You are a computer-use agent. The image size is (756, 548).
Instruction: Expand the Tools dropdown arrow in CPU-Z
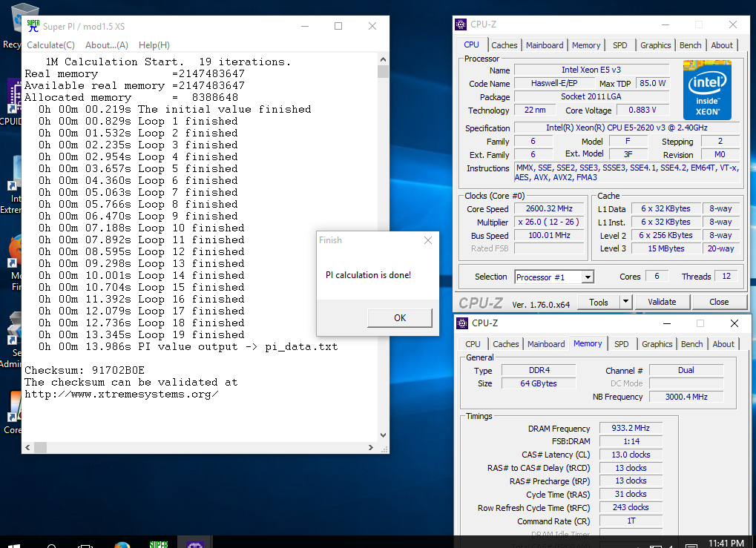tap(626, 302)
